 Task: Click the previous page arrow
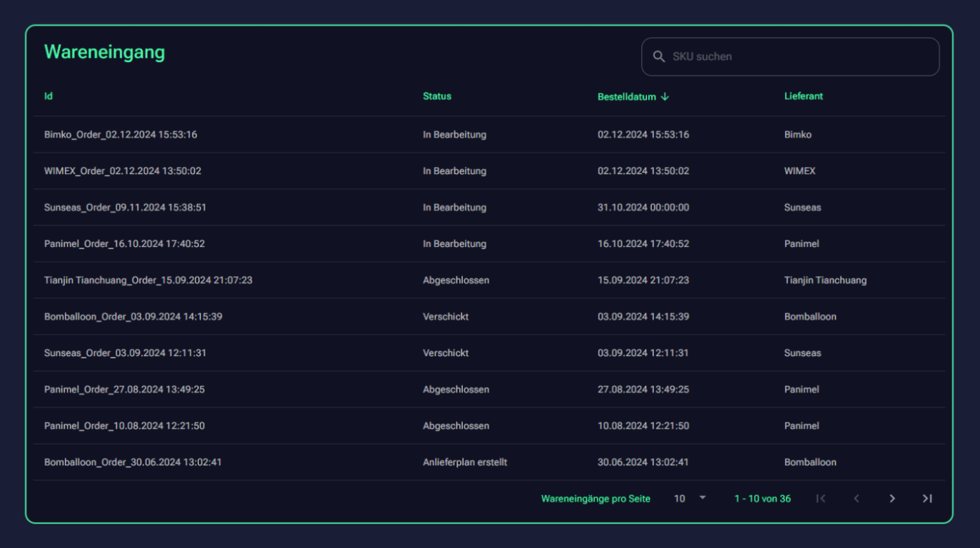pyautogui.click(x=857, y=499)
